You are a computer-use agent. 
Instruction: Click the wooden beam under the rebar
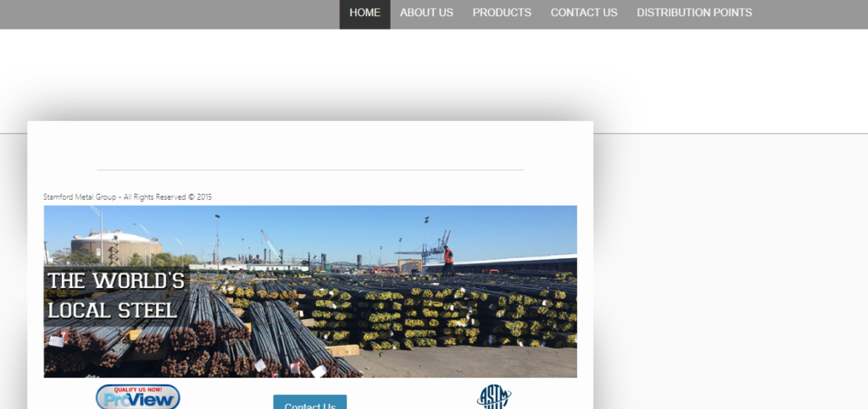coord(342,351)
